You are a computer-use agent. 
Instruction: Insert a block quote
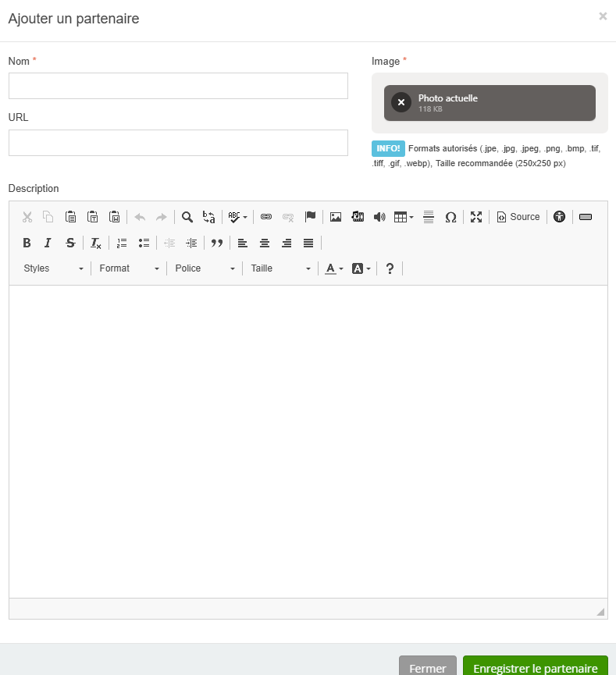[217, 243]
